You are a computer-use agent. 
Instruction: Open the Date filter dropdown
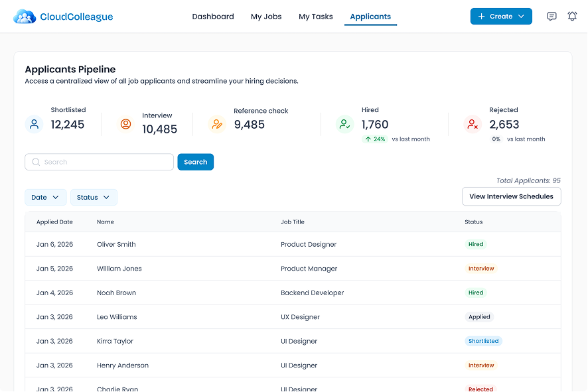45,197
